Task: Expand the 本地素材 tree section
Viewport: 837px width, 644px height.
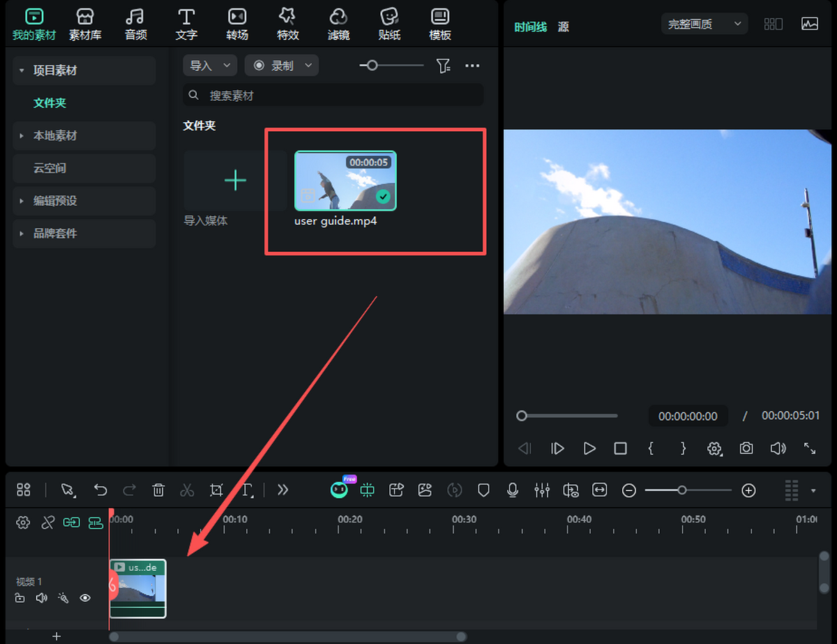Action: [x=22, y=136]
